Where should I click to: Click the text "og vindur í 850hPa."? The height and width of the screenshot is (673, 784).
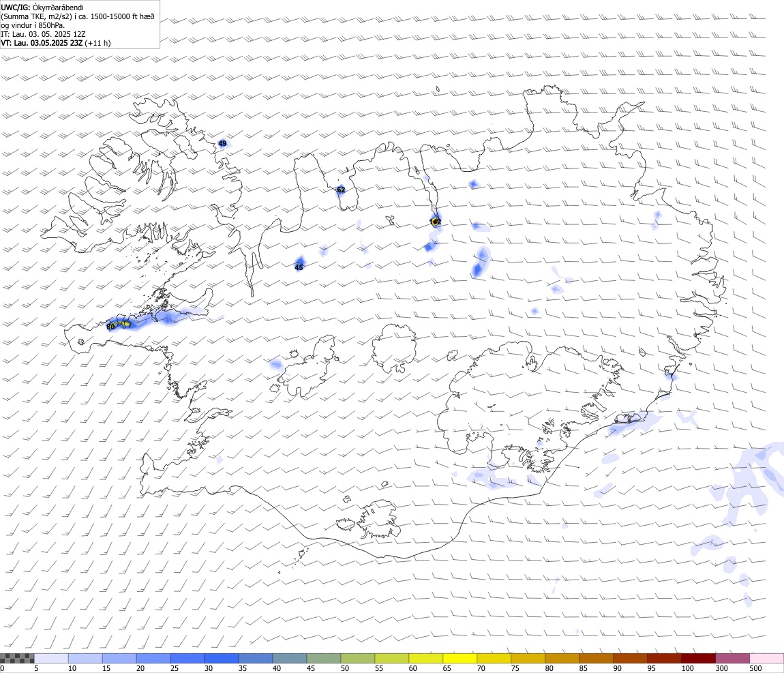pyautogui.click(x=33, y=25)
